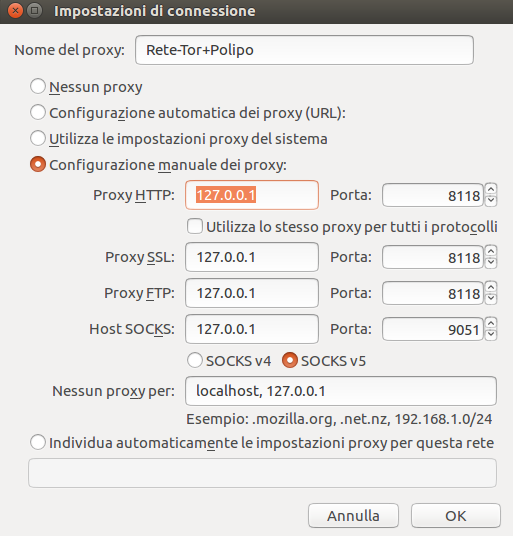The height and width of the screenshot is (536, 513).
Task: Click the Host SOCKS address field
Action: (252, 329)
